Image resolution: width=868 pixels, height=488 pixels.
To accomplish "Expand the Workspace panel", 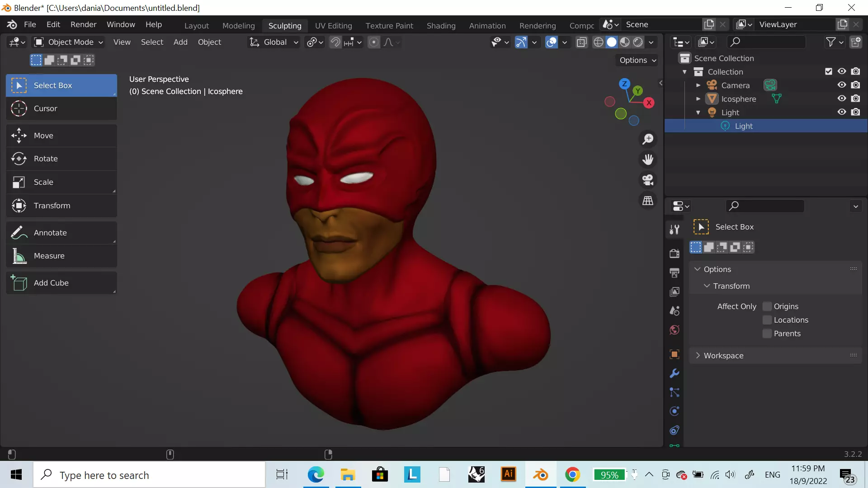I will point(698,355).
